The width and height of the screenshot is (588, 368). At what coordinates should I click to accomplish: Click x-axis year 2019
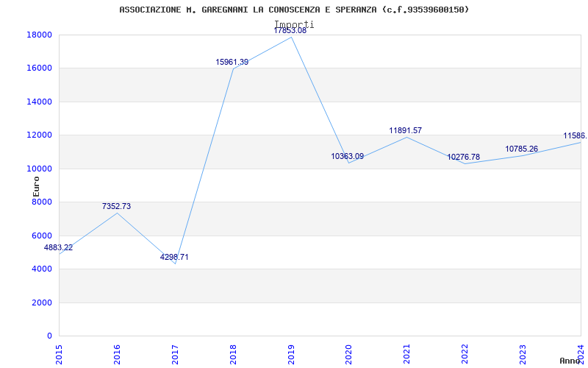pos(290,354)
